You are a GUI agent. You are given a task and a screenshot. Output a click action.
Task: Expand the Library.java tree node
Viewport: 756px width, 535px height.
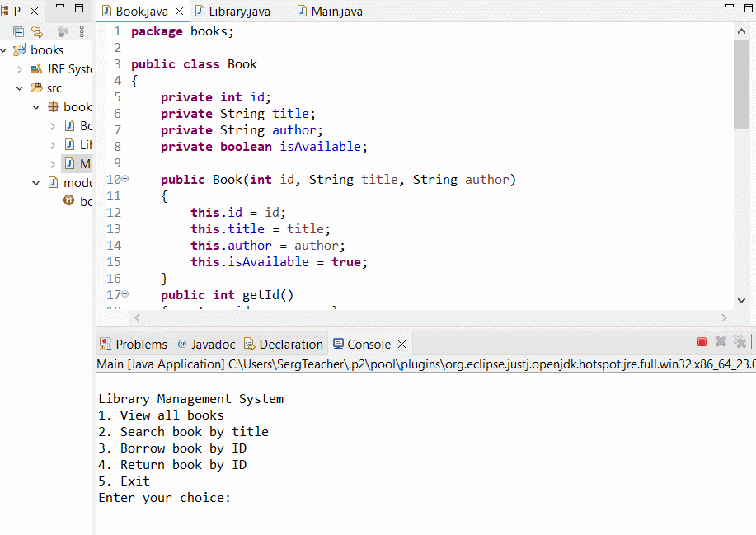(53, 145)
